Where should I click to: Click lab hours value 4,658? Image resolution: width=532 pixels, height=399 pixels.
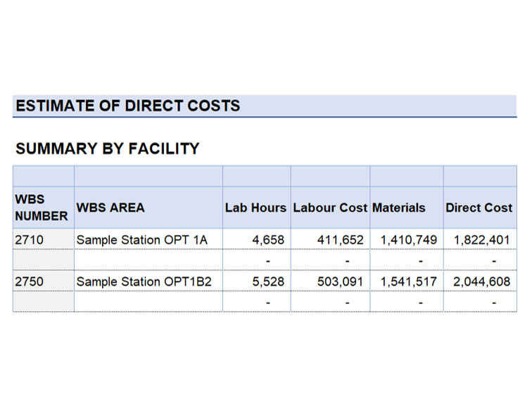click(268, 240)
